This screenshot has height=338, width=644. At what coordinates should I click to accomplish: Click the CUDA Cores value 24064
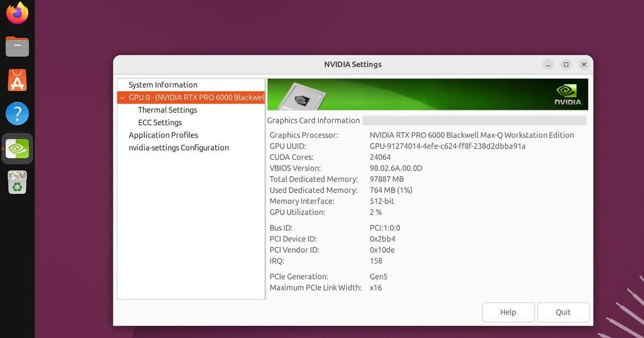[x=380, y=157]
